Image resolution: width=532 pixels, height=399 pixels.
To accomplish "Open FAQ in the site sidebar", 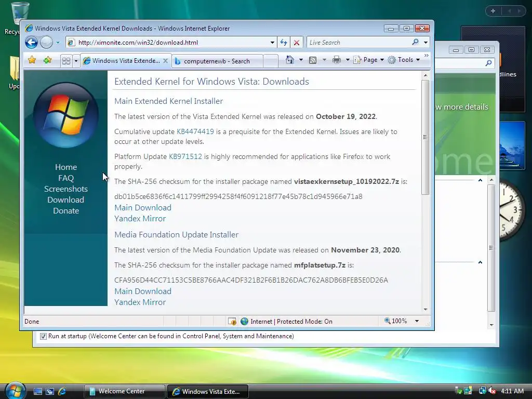I will pos(66,178).
